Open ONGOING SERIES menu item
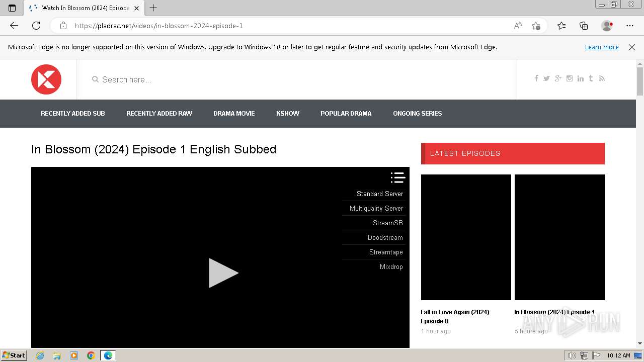 tap(418, 114)
